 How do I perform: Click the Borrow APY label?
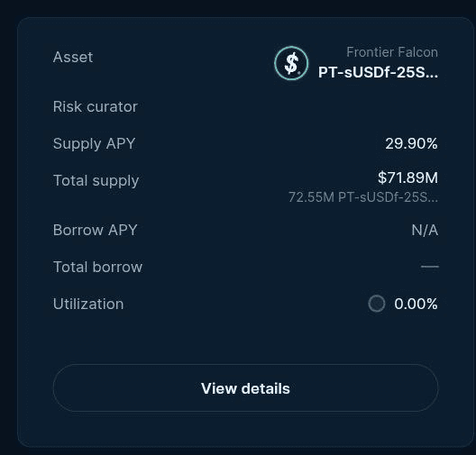[x=95, y=230]
